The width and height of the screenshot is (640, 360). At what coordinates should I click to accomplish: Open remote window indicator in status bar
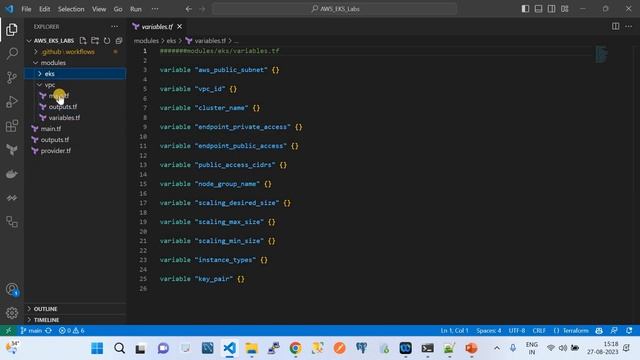8,331
